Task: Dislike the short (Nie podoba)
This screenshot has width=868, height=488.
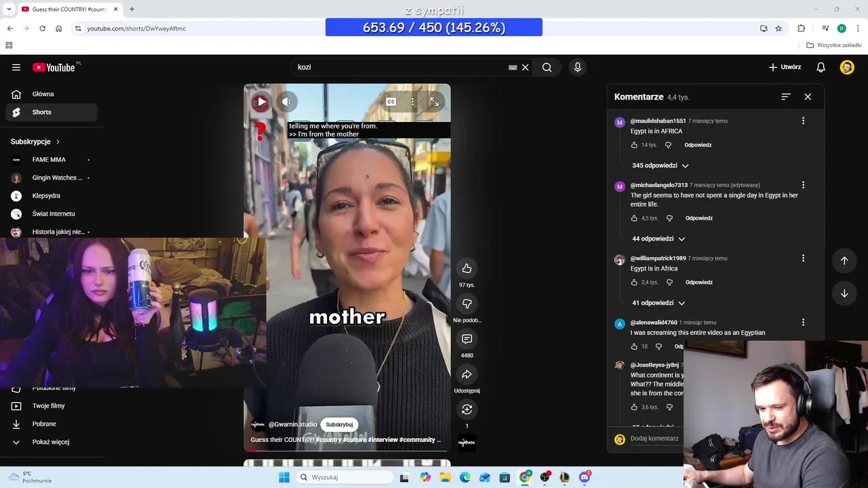Action: pos(467,304)
